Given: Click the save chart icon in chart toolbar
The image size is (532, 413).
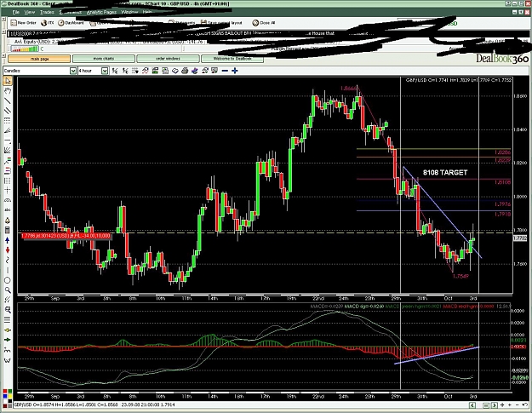Looking at the screenshot, I should coord(155,71).
